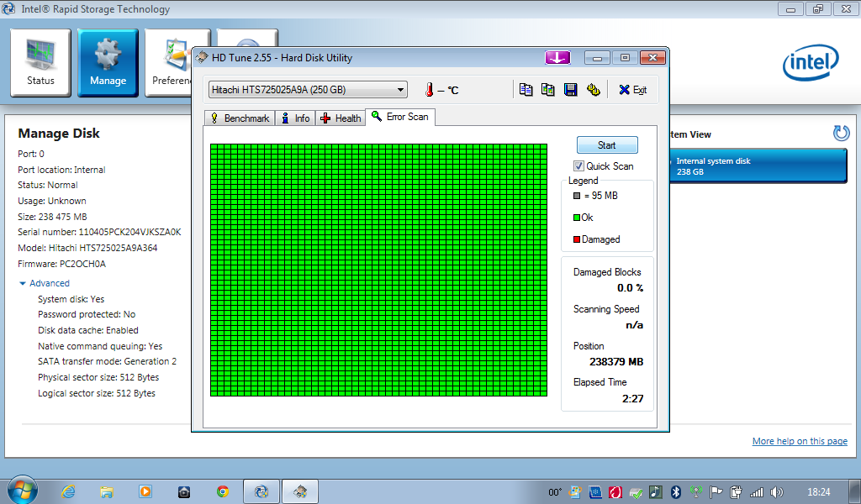
Task: Collapse the Advanced section
Action: tap(45, 283)
